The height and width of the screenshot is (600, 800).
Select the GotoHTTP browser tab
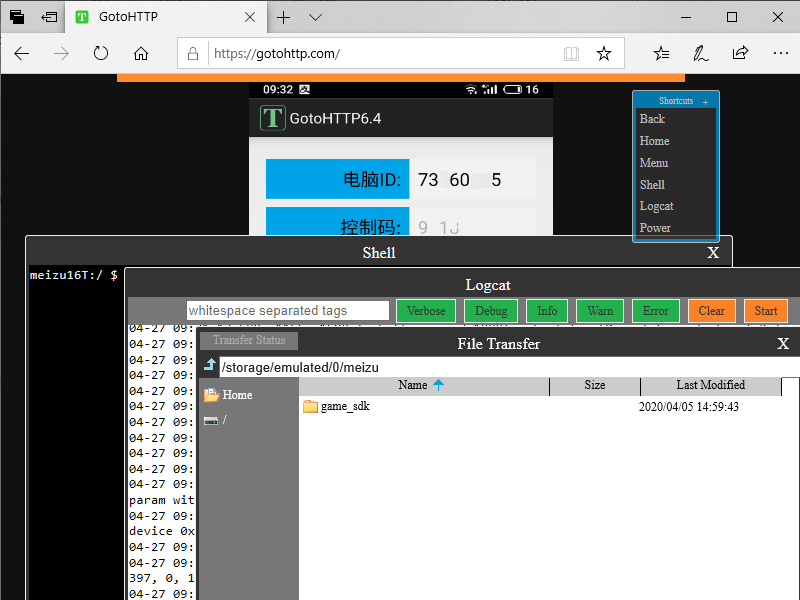tap(166, 17)
